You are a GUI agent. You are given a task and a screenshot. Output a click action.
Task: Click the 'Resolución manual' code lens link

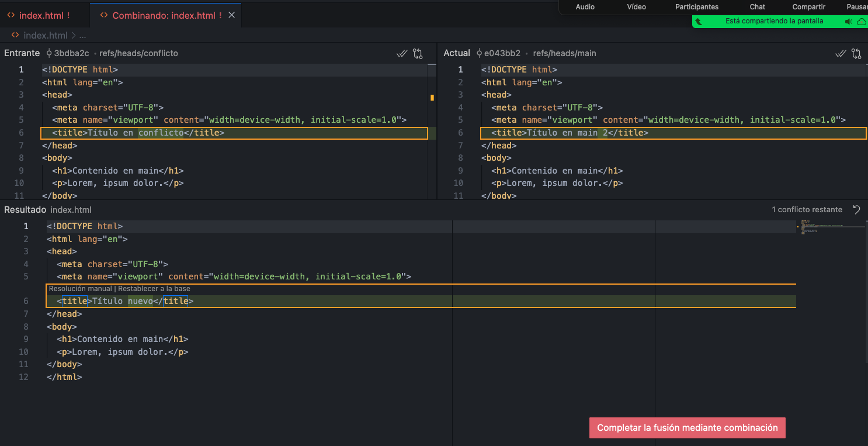click(80, 289)
